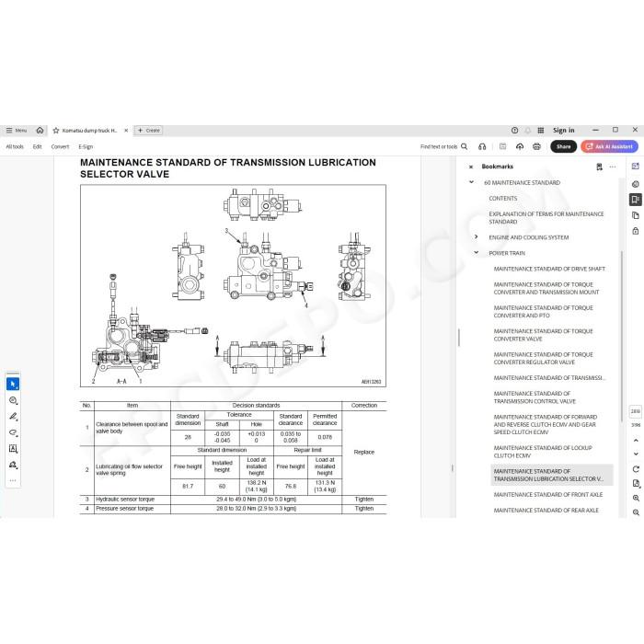
Task: Click the Share button
Action: point(563,146)
